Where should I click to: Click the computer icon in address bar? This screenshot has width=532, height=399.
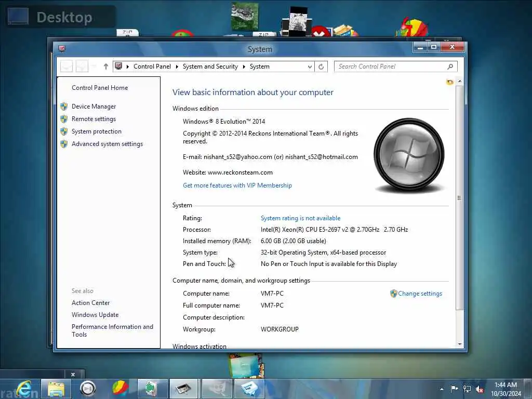pyautogui.click(x=118, y=66)
